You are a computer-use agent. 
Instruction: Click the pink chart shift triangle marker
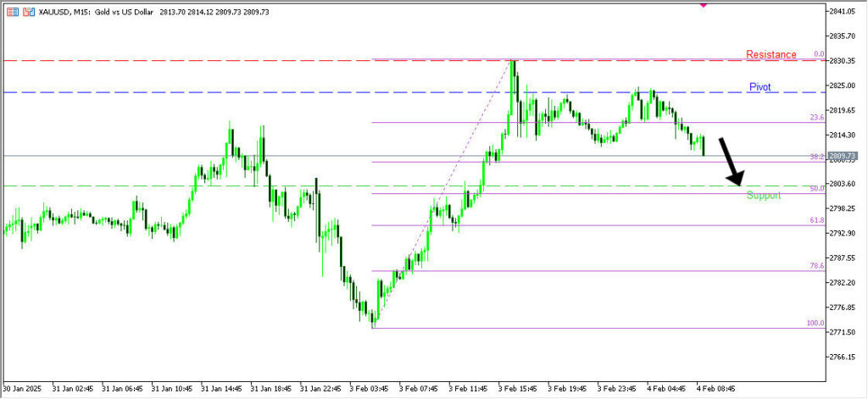click(703, 4)
